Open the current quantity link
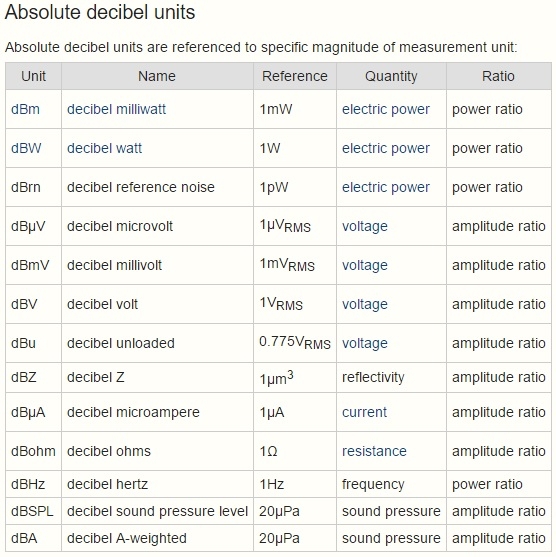556x557 pixels. click(x=365, y=412)
